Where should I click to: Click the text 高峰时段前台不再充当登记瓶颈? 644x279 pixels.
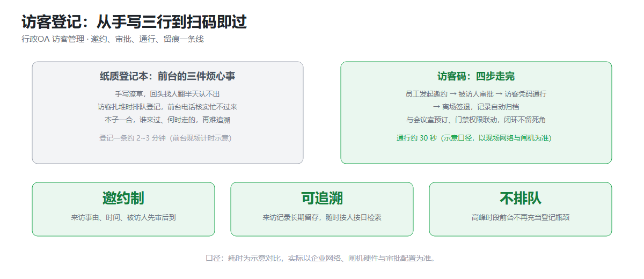click(x=521, y=218)
